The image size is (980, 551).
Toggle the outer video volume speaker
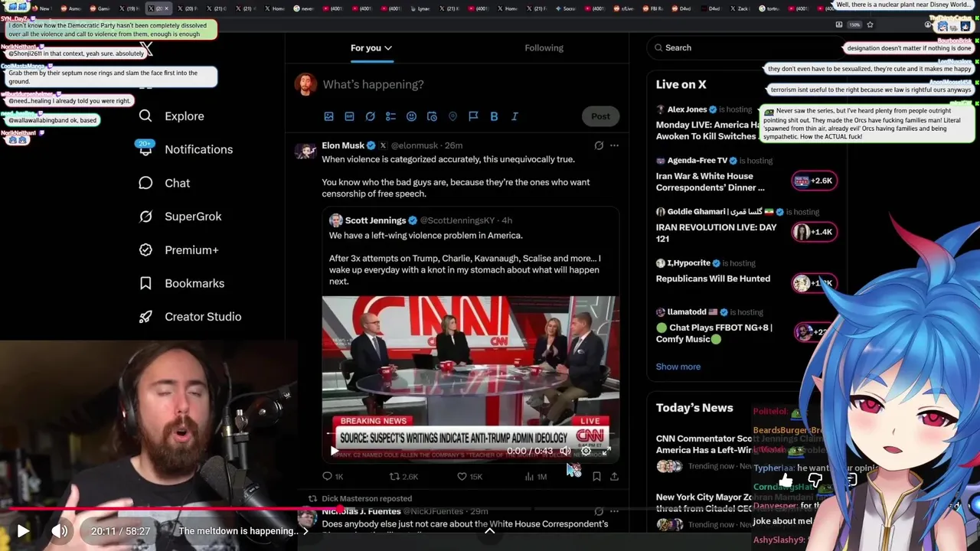[60, 530]
